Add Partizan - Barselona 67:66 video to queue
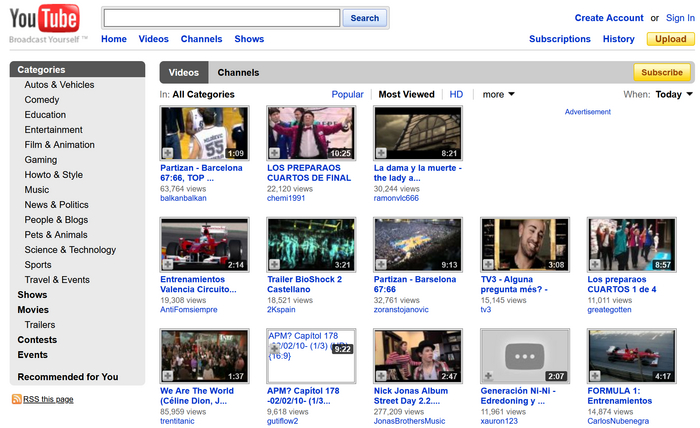This screenshot has height=428, width=700. pos(381,264)
